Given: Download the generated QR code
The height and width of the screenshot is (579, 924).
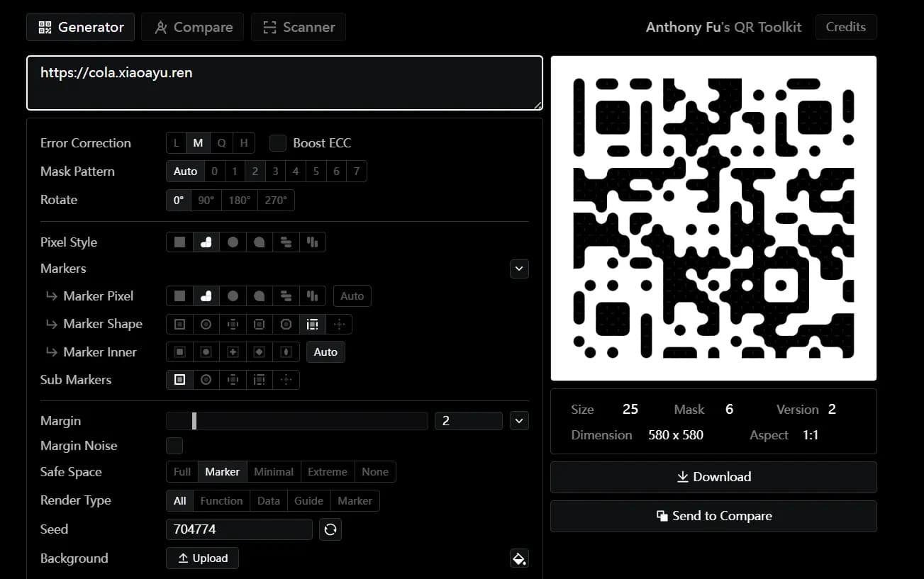Looking at the screenshot, I should (x=713, y=477).
